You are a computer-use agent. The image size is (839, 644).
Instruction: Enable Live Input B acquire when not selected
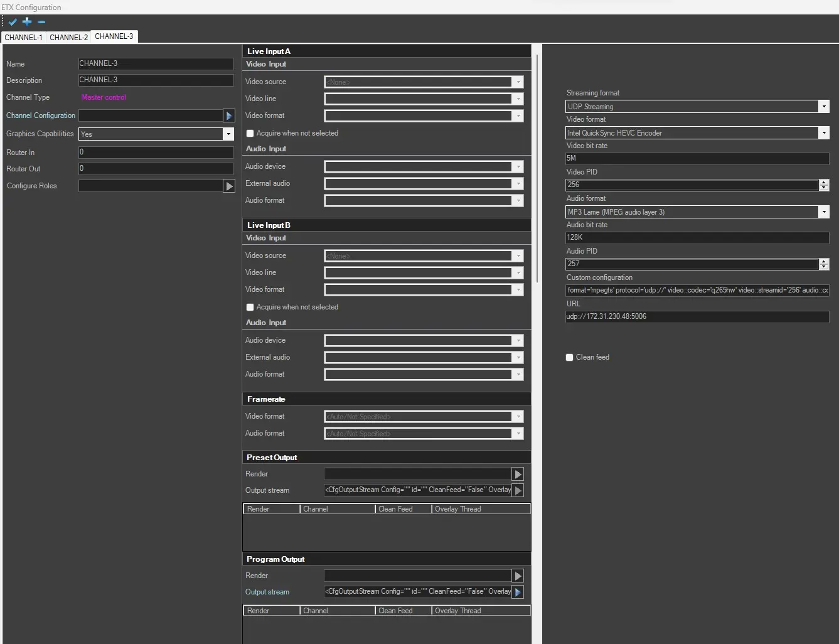coord(250,307)
